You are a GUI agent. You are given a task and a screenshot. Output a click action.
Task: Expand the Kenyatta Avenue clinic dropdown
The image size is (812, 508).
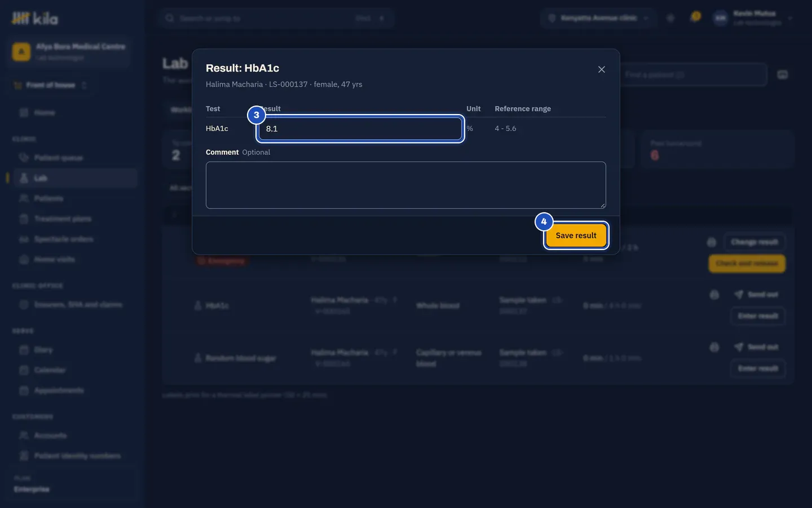[598, 18]
